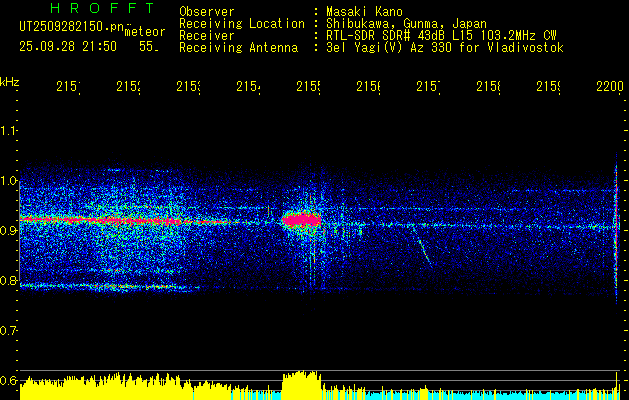The height and width of the screenshot is (400, 629).
Task: Click the 2200 time axis marker
Action: [x=610, y=87]
